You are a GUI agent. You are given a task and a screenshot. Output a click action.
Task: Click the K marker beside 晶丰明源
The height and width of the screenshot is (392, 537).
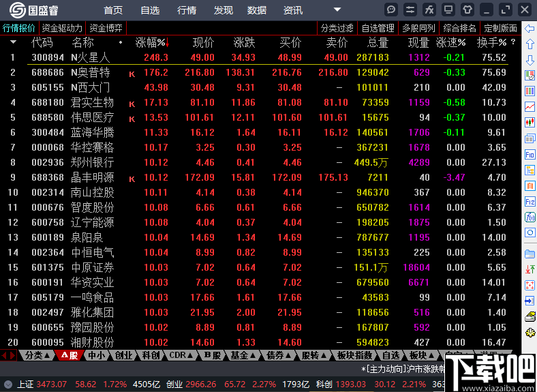click(132, 179)
